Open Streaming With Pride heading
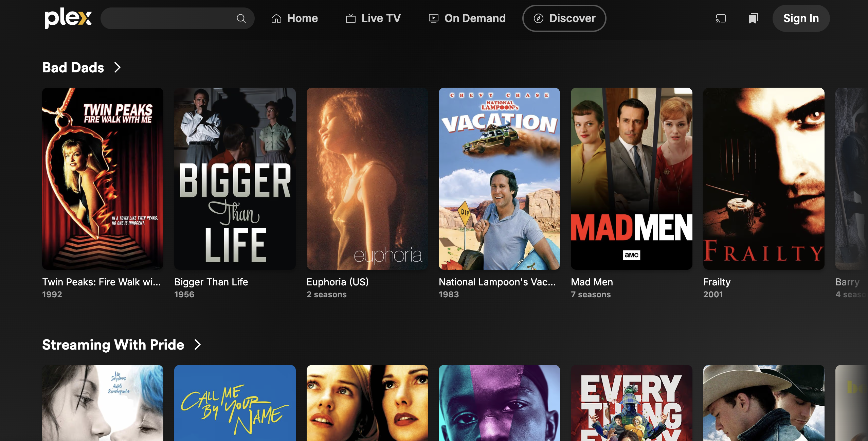868x441 pixels. tap(113, 345)
